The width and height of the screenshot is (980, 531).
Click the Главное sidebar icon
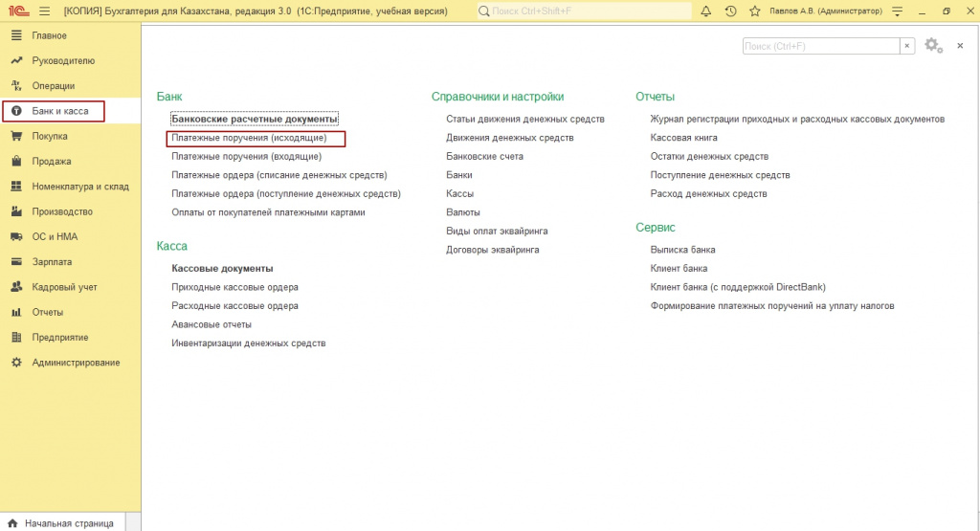16,35
